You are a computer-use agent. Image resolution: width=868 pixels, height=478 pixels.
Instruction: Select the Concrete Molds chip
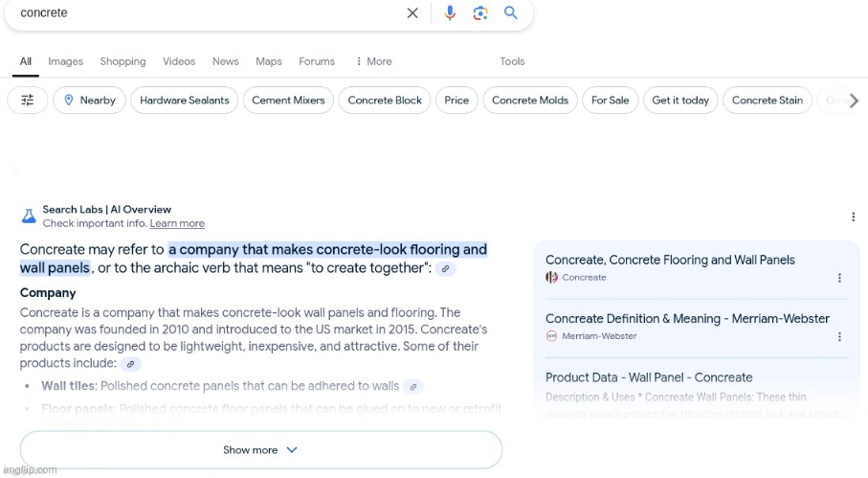click(x=530, y=101)
